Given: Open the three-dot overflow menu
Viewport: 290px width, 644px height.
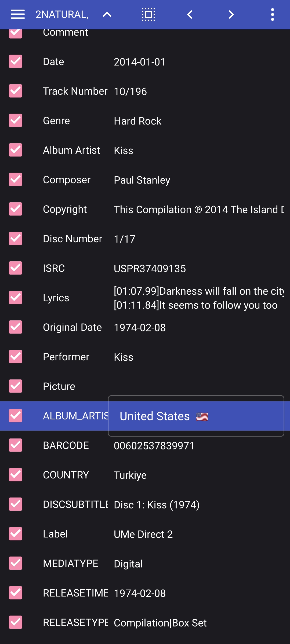Looking at the screenshot, I should point(273,14).
